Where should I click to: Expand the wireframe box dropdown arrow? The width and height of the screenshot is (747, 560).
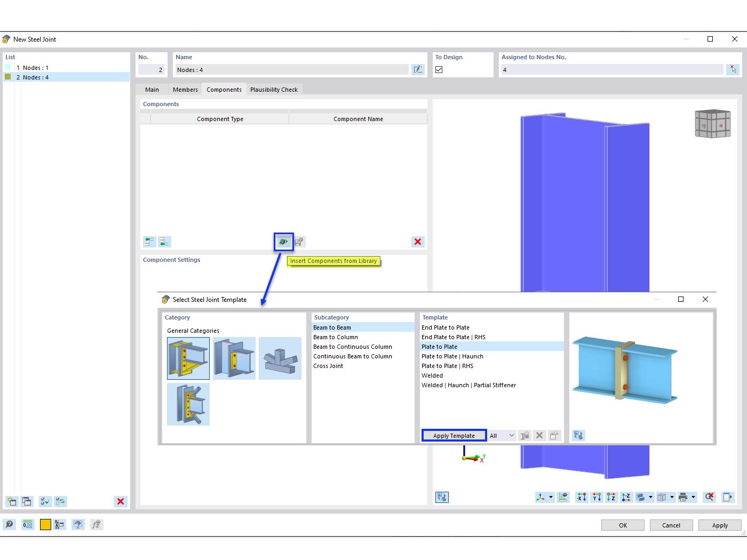672,497
